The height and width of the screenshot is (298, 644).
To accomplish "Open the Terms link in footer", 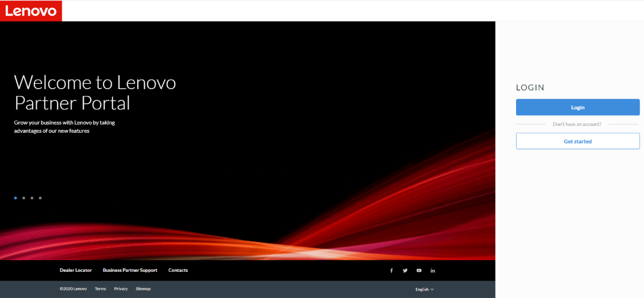I will tap(100, 289).
